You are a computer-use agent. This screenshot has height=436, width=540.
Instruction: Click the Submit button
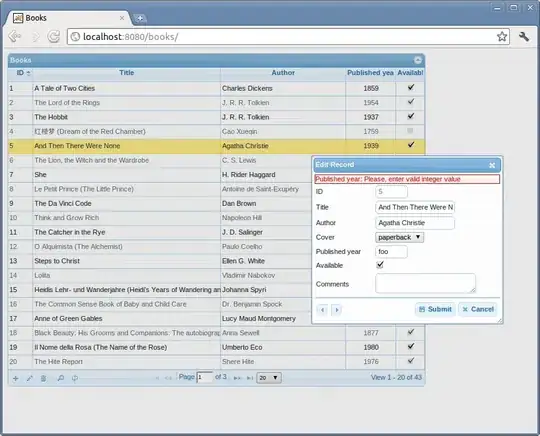coord(435,309)
